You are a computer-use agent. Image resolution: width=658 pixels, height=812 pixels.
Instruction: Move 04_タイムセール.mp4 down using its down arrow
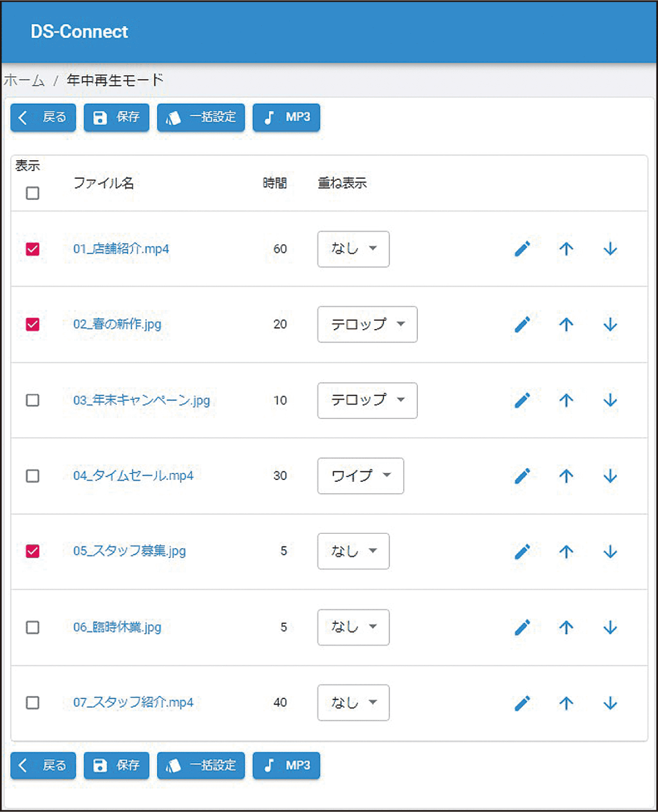tap(610, 476)
